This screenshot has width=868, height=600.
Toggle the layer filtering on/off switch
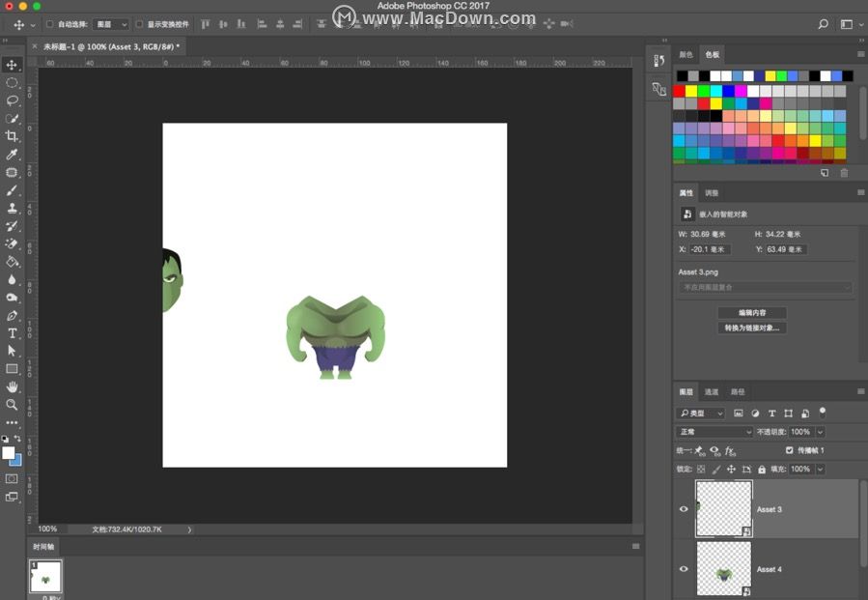[823, 413]
